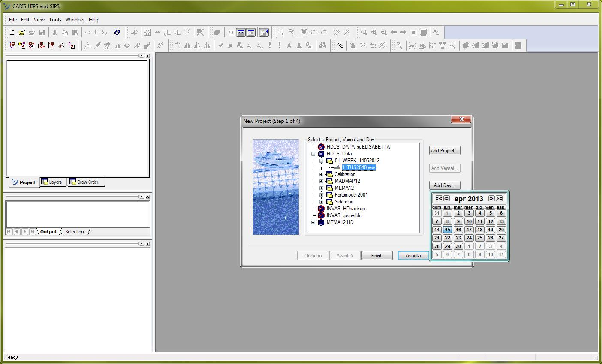Switch to the Layers tab
The height and width of the screenshot is (364, 602).
(x=53, y=182)
